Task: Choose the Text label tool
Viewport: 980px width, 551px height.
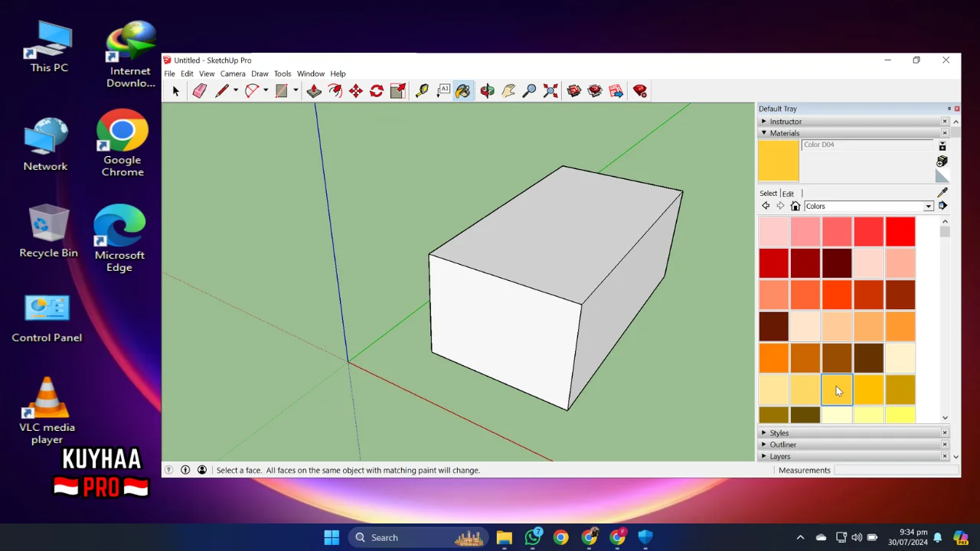Action: coord(443,91)
